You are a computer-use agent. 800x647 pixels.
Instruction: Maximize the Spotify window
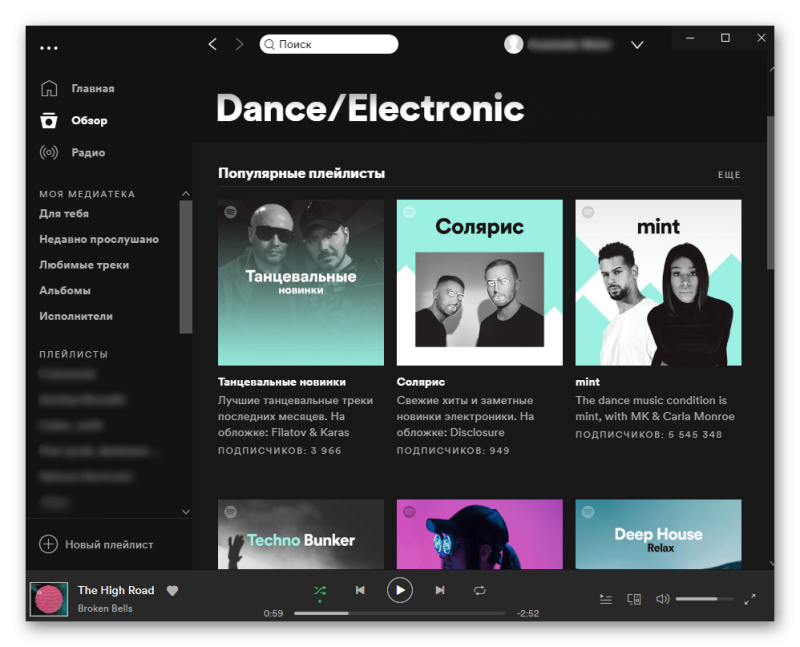click(725, 38)
